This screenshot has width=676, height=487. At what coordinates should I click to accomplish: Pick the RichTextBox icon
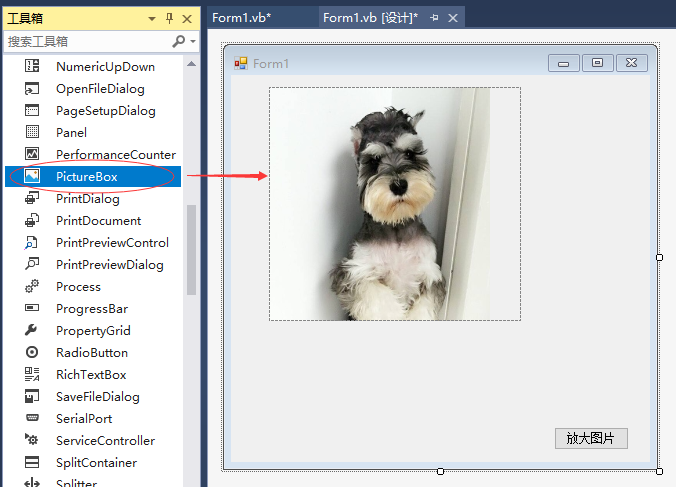(32, 374)
